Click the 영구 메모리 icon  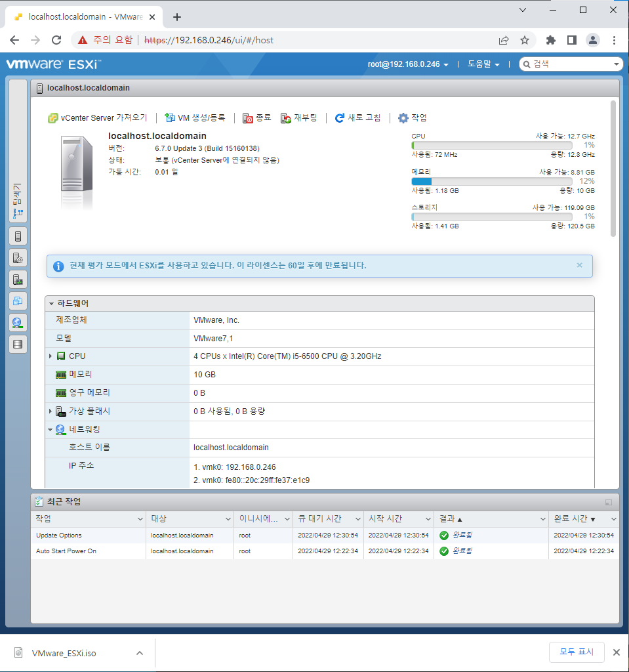(61, 393)
